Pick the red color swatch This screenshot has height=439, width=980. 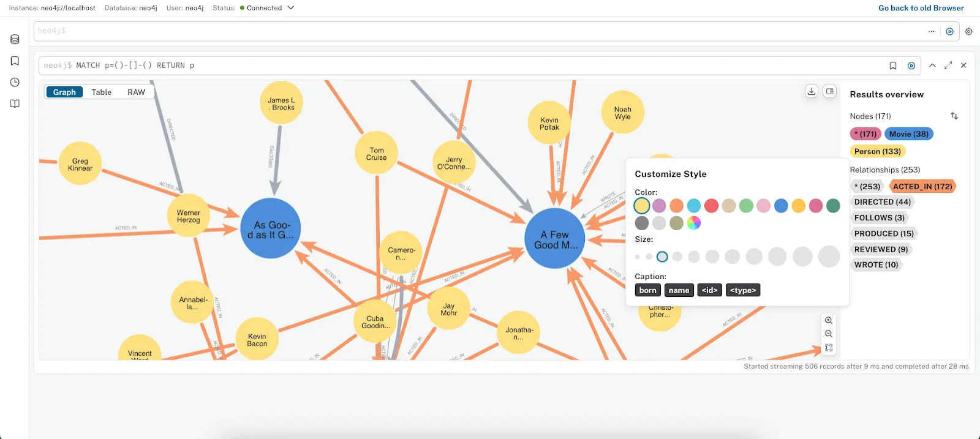coord(711,206)
